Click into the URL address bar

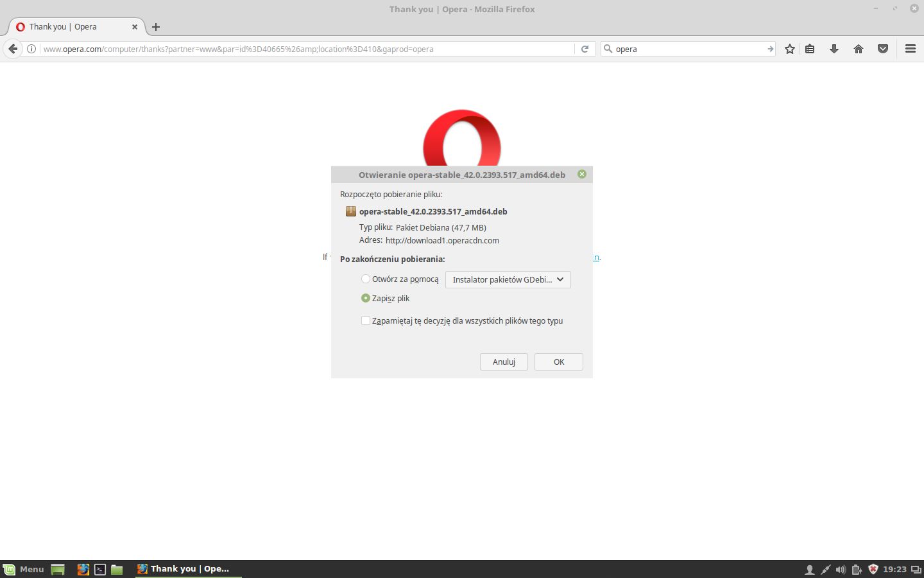[307, 49]
